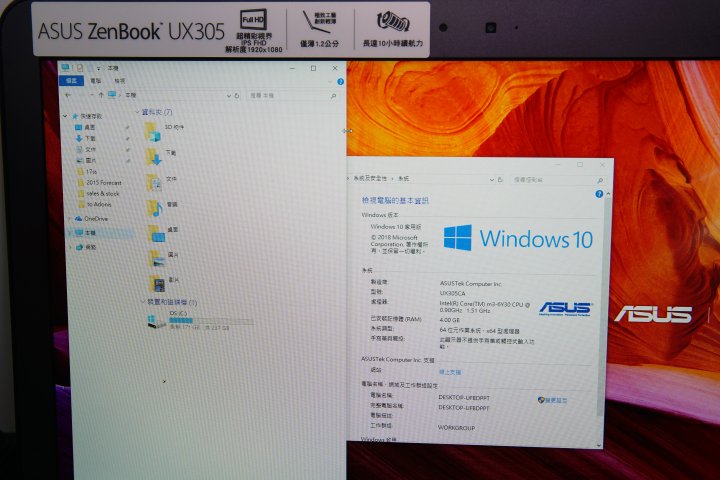Click the System breadcrumb segment
720x480 pixels.
pyautogui.click(x=404, y=178)
